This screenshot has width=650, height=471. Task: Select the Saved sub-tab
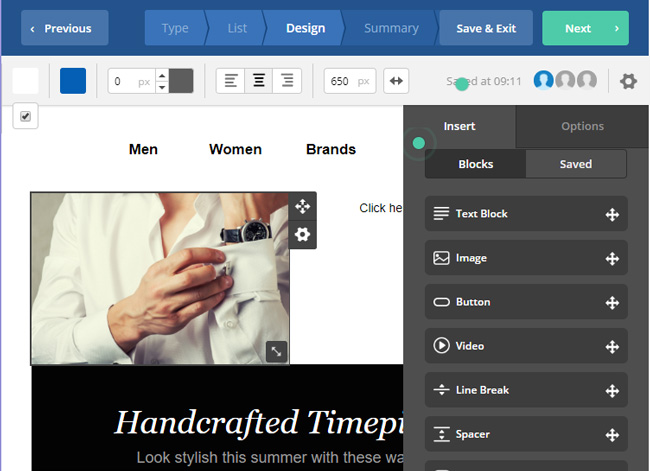[x=576, y=164]
